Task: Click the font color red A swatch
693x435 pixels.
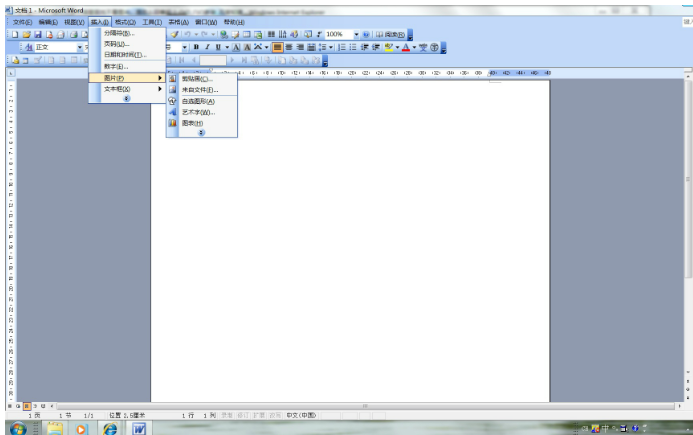Action: tap(406, 47)
